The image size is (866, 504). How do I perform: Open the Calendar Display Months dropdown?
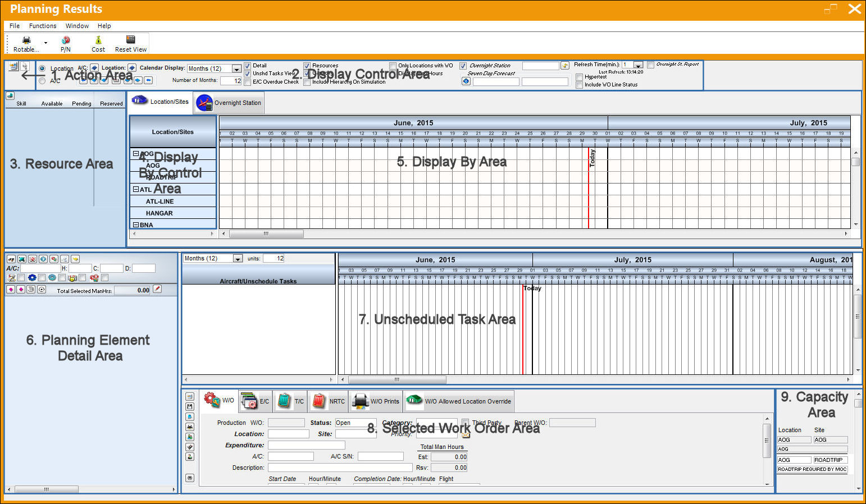(236, 68)
